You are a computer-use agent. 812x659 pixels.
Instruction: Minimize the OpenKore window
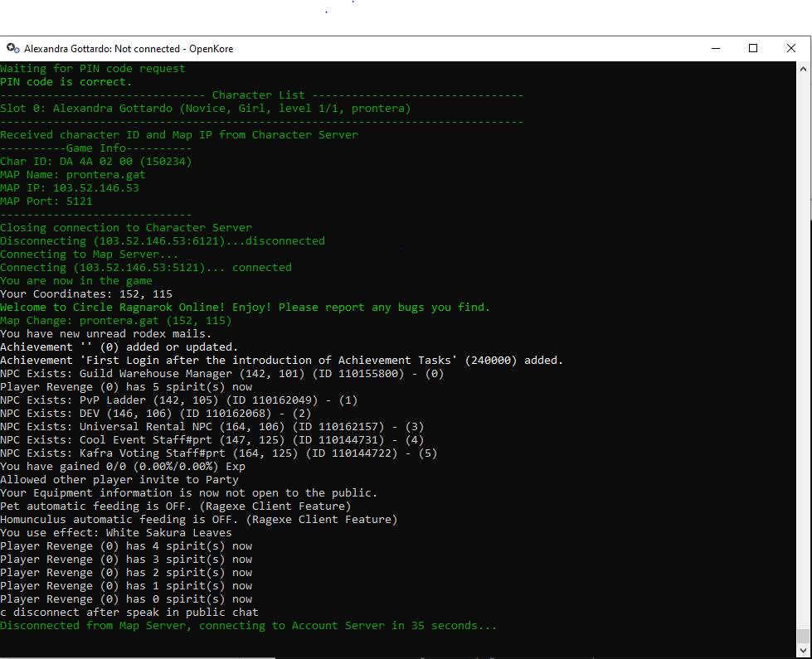(x=715, y=48)
